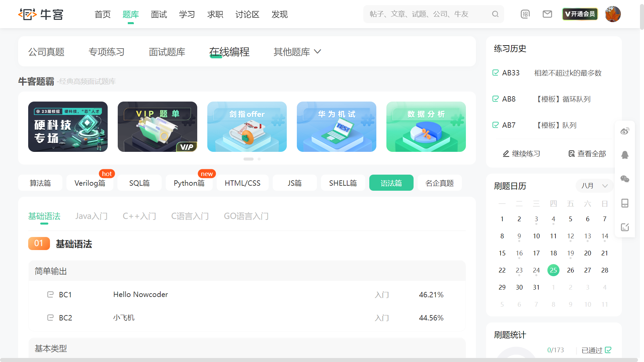644x362 pixels.
Task: Click 继续练习 to continue practicing
Action: (522, 154)
